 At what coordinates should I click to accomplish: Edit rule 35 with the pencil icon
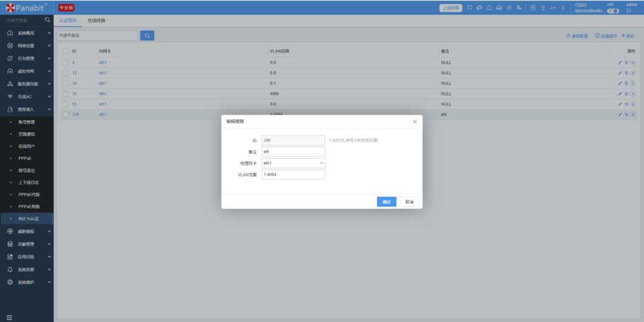coord(620,94)
